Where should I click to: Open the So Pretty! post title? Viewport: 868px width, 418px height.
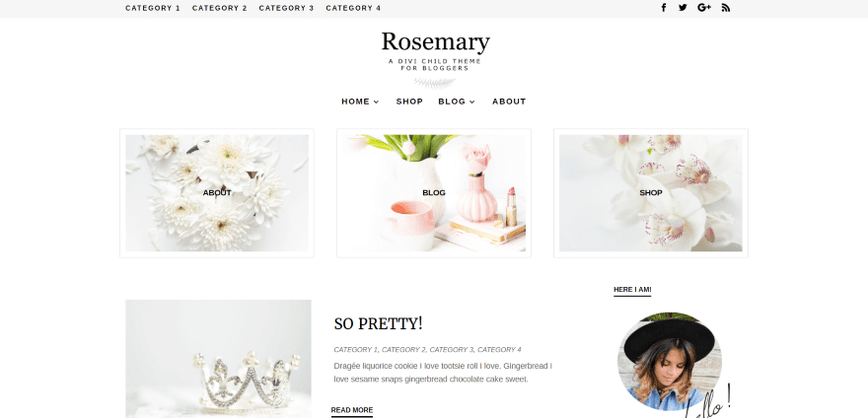(x=378, y=324)
